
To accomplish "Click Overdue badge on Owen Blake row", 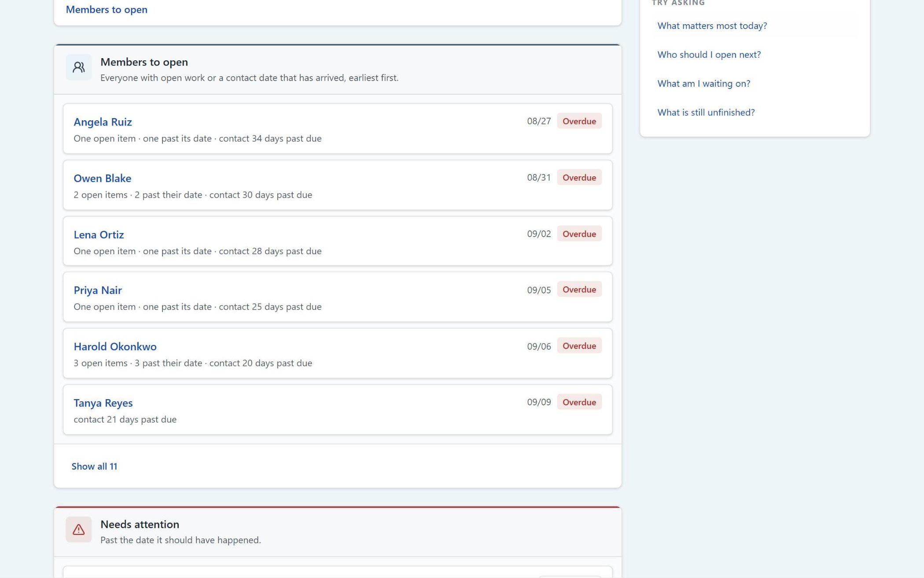I will [x=579, y=178].
